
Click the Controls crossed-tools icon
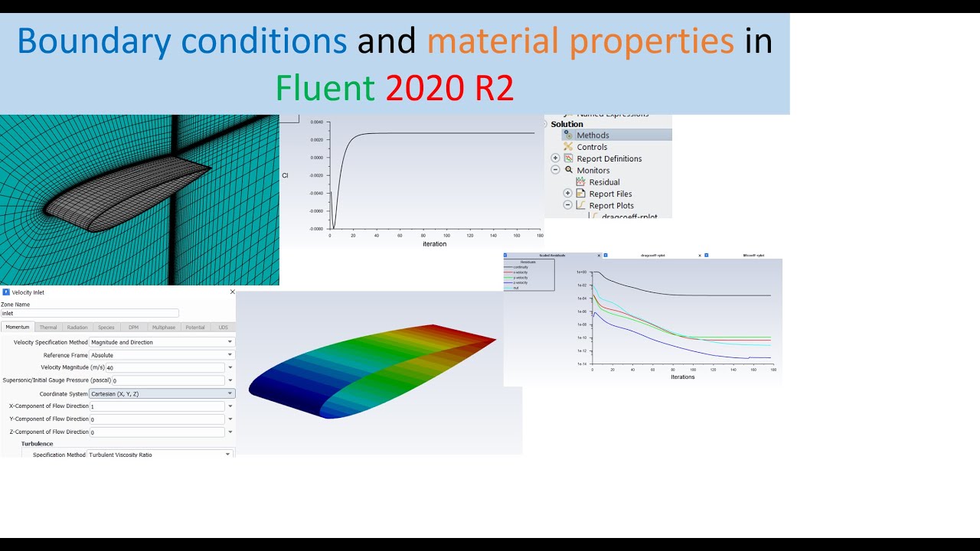coord(568,147)
